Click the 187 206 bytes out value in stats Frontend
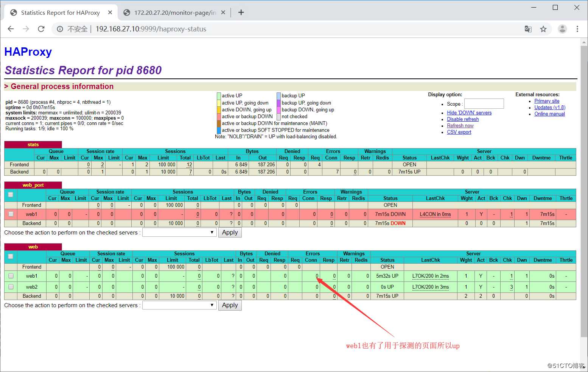 (x=266, y=164)
